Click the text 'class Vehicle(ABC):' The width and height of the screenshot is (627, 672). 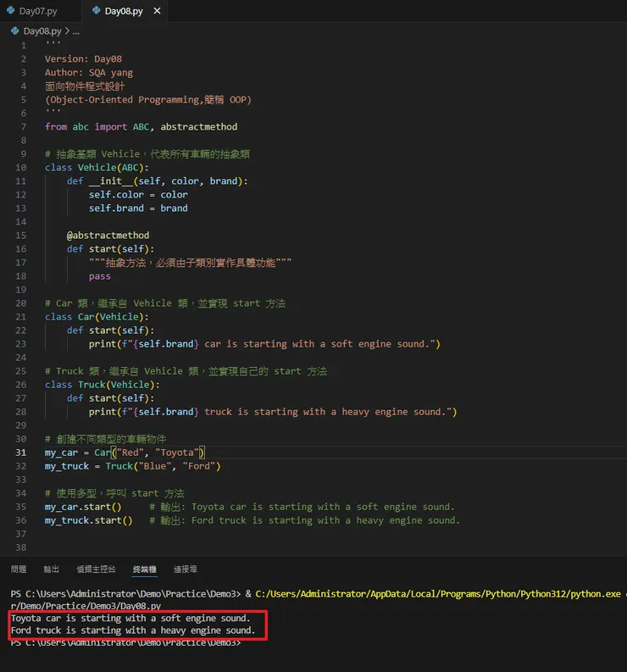(x=97, y=168)
